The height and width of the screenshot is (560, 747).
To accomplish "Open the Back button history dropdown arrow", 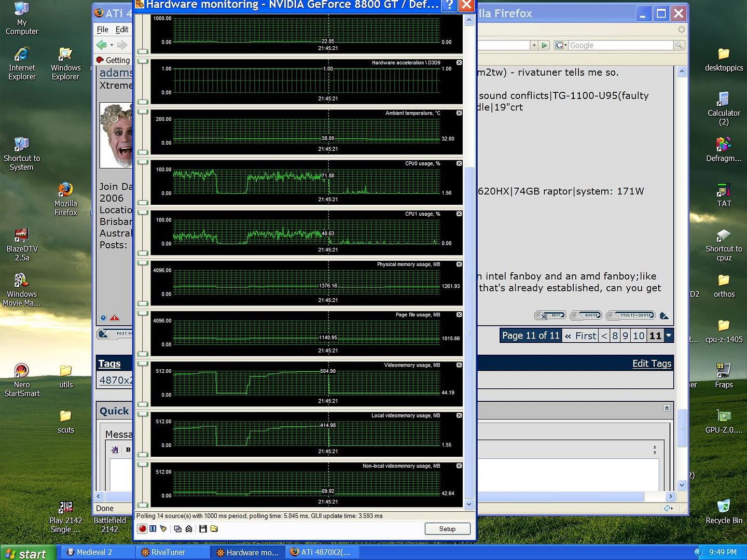I will click(x=112, y=45).
